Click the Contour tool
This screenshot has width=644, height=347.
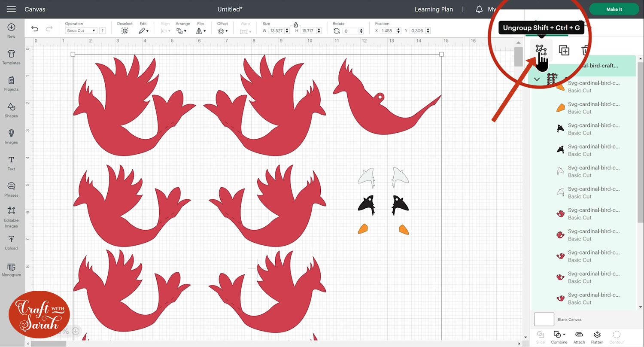coord(617,337)
